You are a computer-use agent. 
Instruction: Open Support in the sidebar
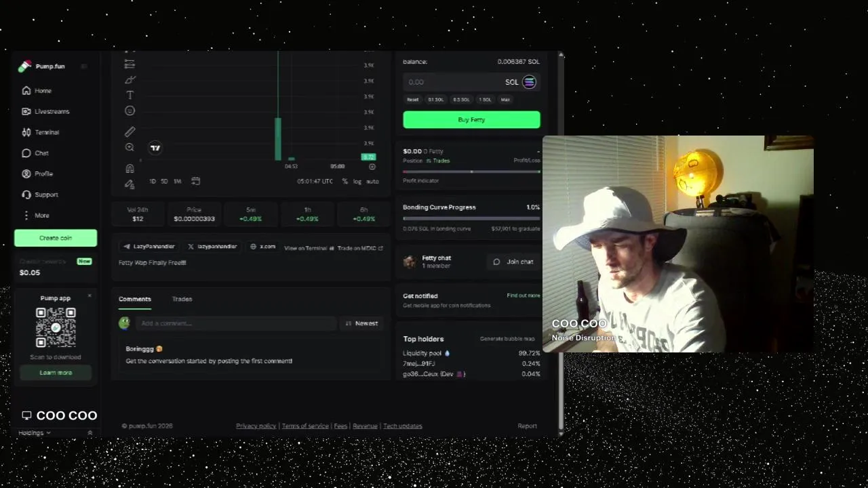[x=40, y=195]
